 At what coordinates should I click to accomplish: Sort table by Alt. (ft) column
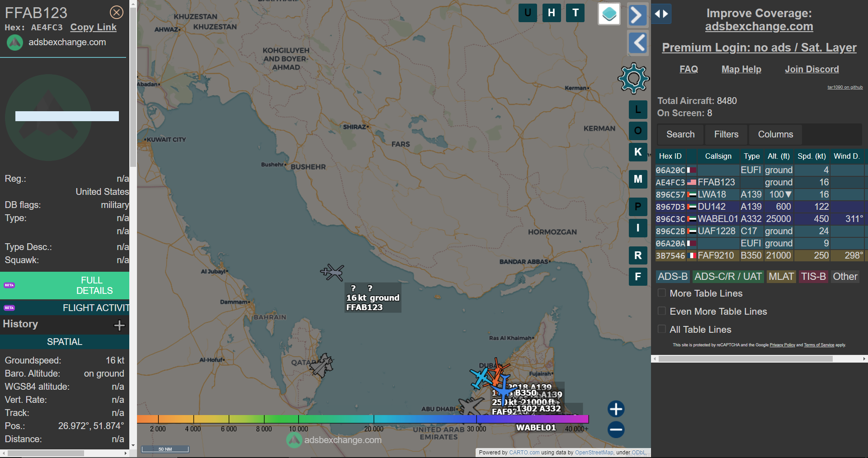click(778, 156)
